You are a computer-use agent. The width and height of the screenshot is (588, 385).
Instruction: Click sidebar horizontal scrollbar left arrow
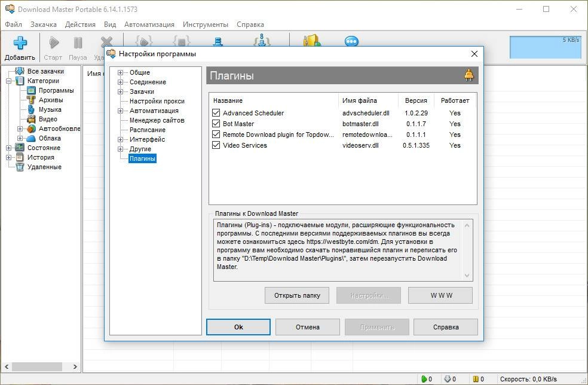(x=7, y=366)
